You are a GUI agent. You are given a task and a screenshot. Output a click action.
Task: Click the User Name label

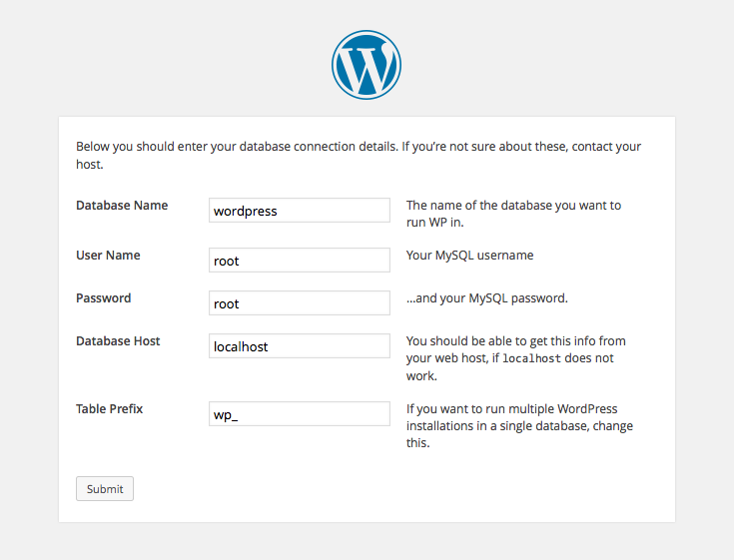tap(108, 256)
